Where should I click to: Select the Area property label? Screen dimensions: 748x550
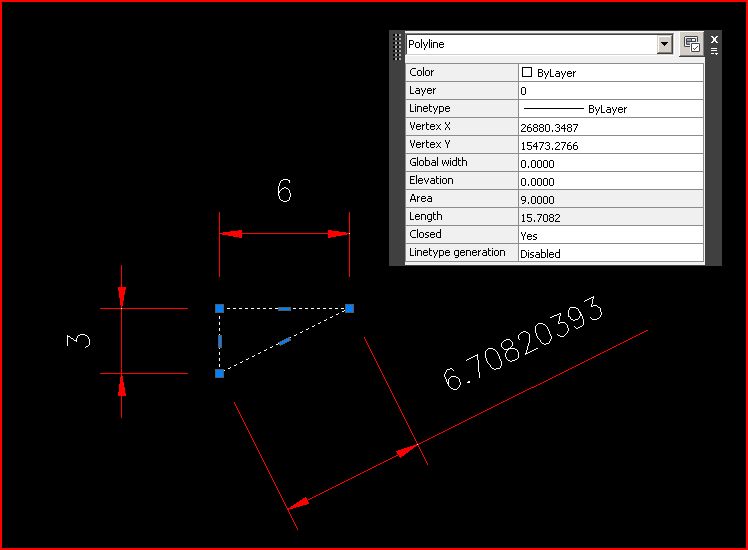pos(420,198)
